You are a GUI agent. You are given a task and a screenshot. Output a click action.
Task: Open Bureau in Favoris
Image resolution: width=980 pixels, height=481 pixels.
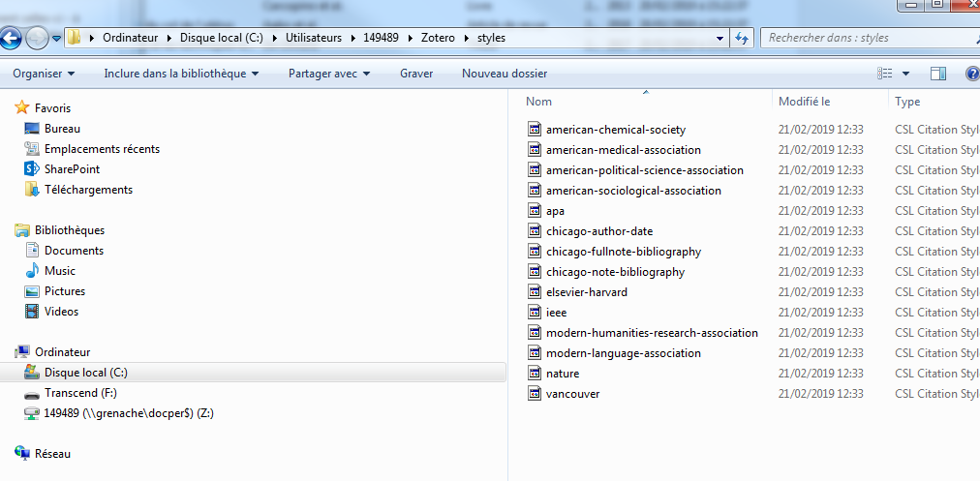(62, 129)
